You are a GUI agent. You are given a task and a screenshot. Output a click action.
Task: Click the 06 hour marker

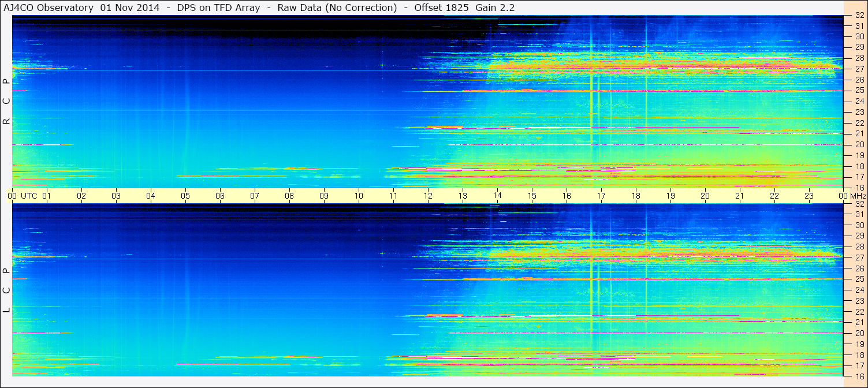[220, 196]
